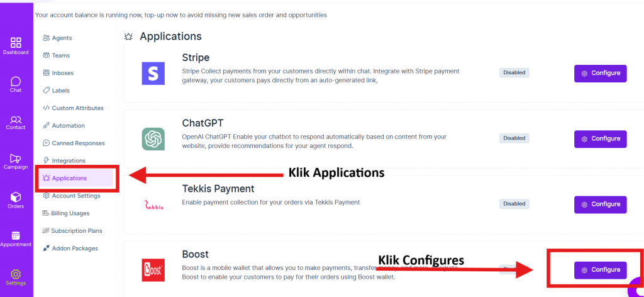Configure the ChatGPT application
The width and height of the screenshot is (644, 297).
pos(600,138)
